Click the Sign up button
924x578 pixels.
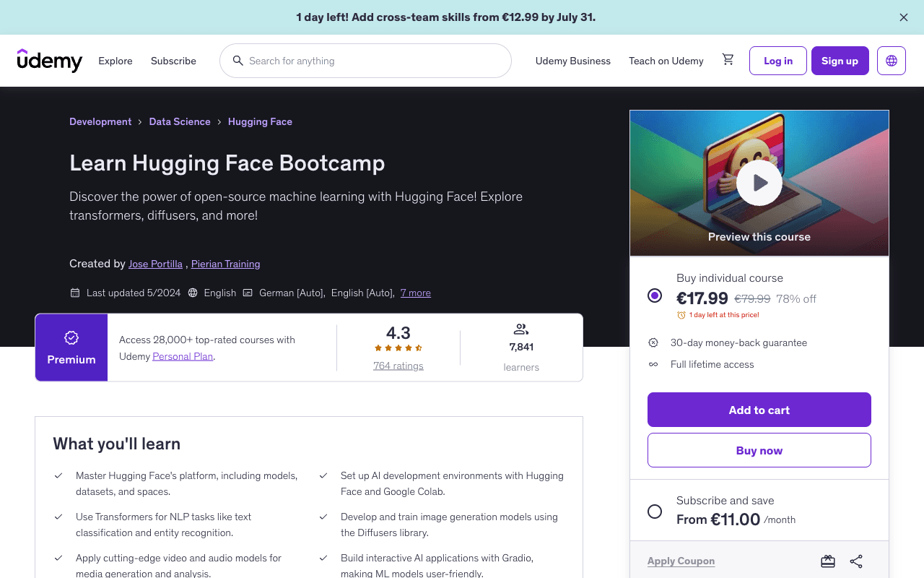(x=840, y=61)
